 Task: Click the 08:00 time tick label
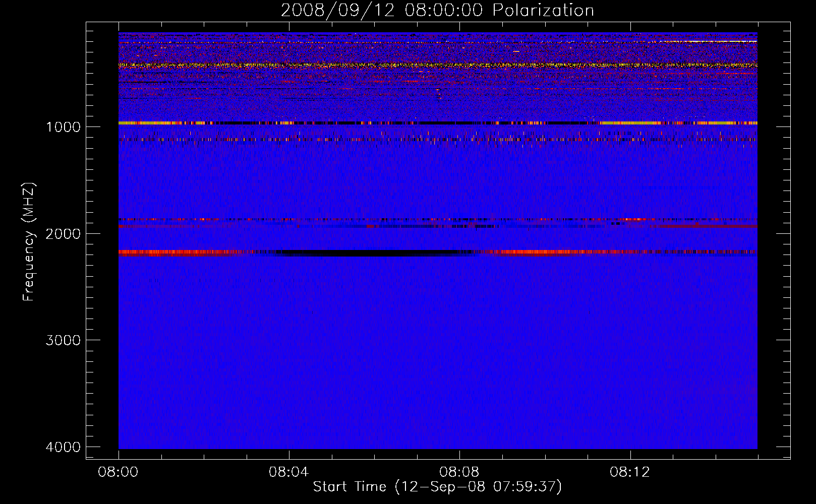click(119, 472)
